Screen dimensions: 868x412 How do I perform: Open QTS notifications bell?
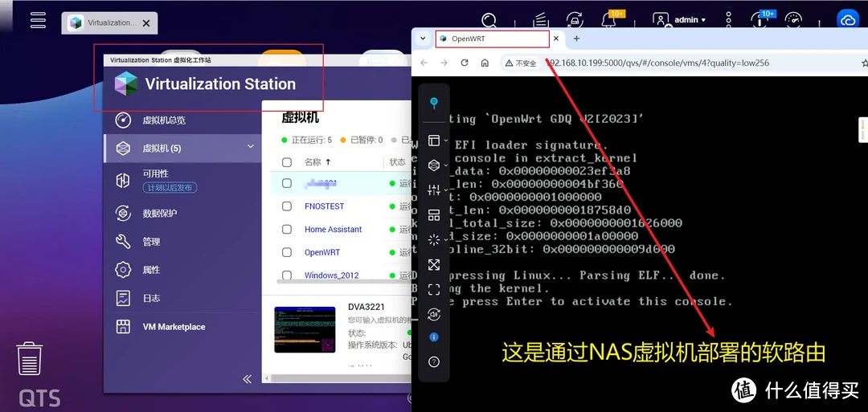pos(608,20)
